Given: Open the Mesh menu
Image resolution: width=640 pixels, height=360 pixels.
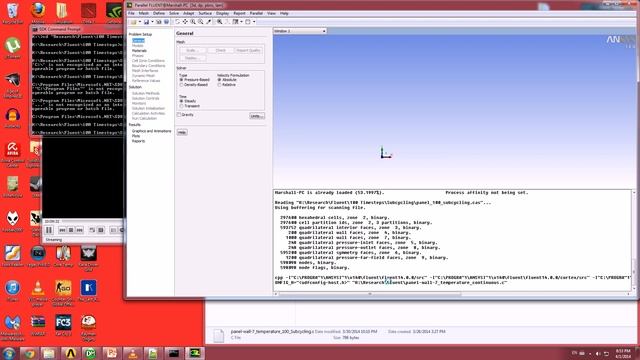Looking at the screenshot, I should pyautogui.click(x=144, y=13).
